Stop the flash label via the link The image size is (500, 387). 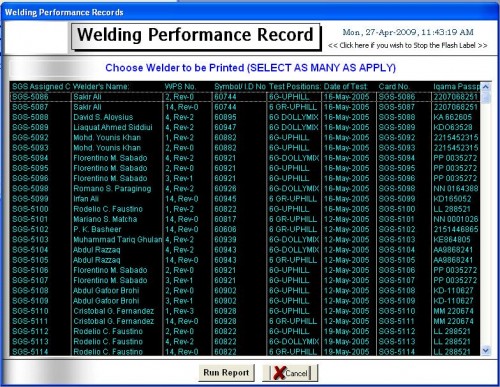click(x=408, y=45)
